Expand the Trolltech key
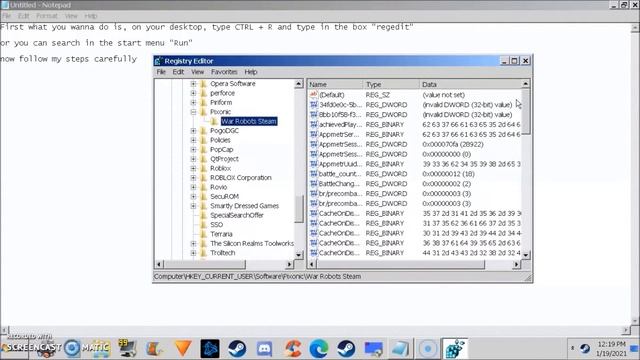Viewport: 640px width, 360px height. (193, 253)
